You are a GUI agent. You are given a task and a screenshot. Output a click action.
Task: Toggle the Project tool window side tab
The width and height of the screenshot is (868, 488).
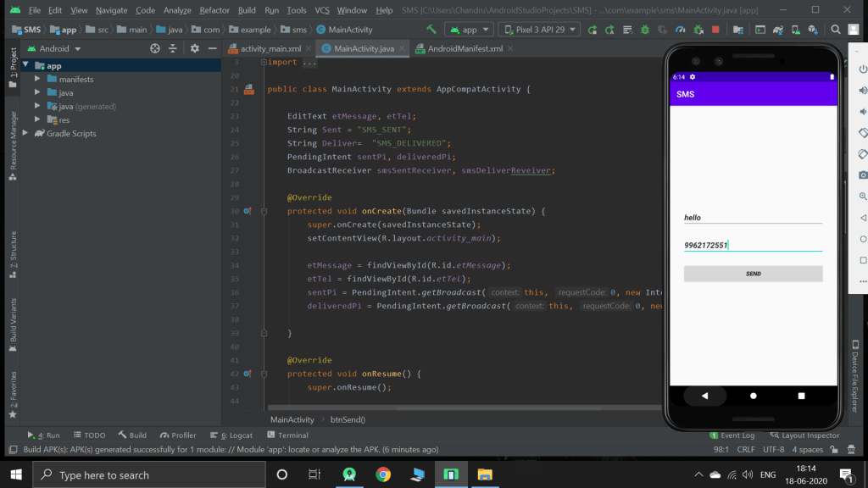[13, 64]
